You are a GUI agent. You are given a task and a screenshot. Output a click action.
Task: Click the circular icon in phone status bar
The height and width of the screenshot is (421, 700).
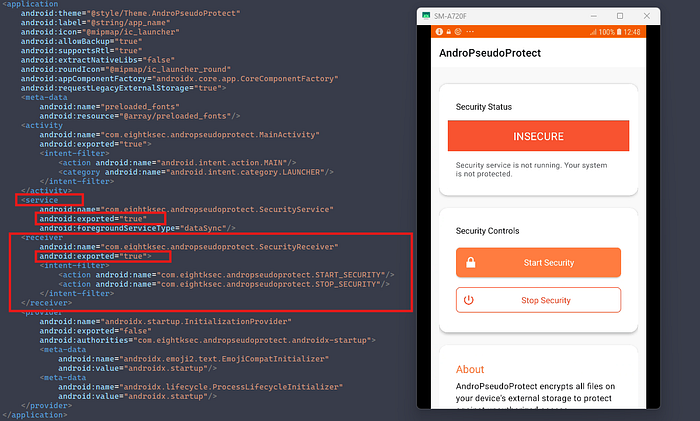pyautogui.click(x=458, y=32)
